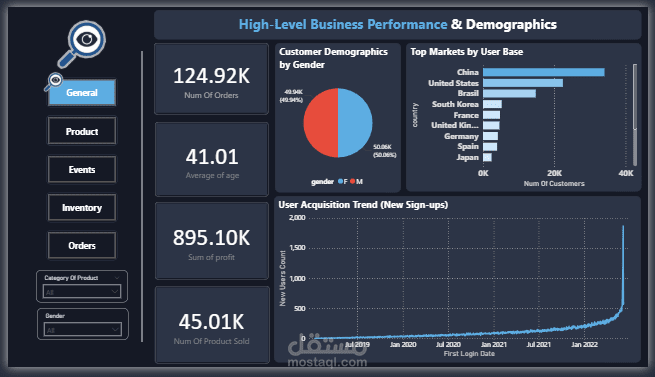Switch to the Product page
Image resolution: width=655 pixels, height=377 pixels.
point(82,131)
